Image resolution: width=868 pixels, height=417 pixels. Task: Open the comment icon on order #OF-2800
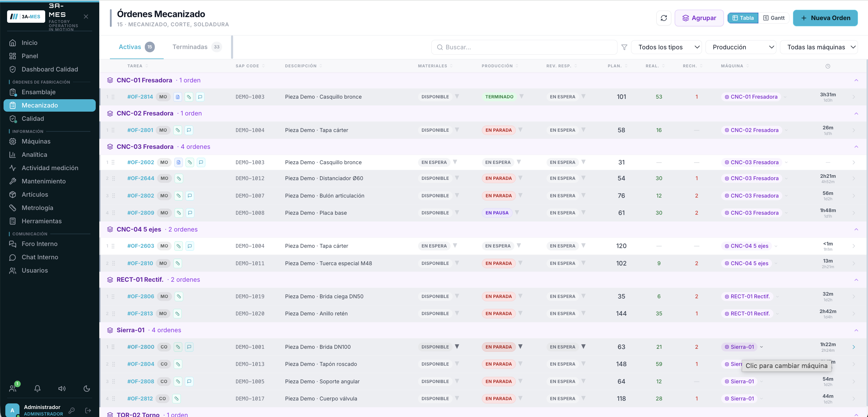tap(189, 347)
